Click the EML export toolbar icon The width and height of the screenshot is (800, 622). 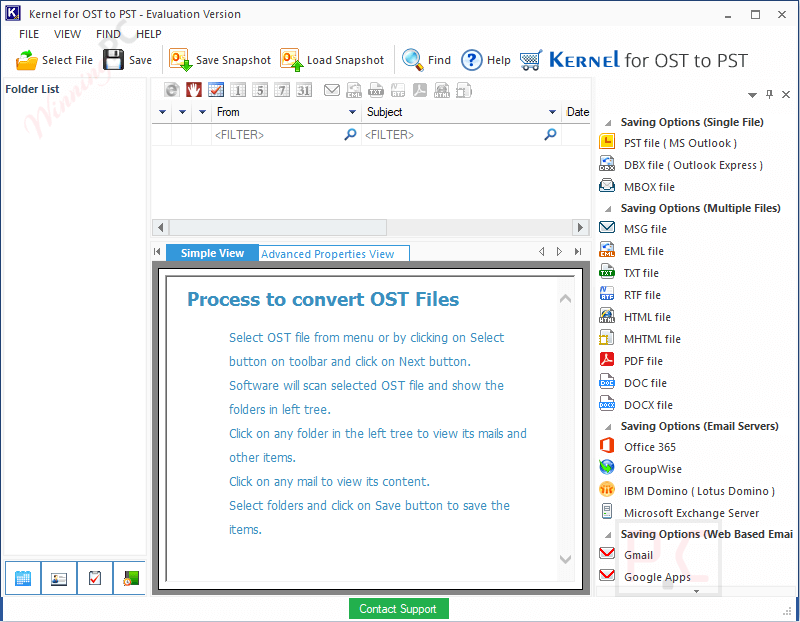(354, 90)
